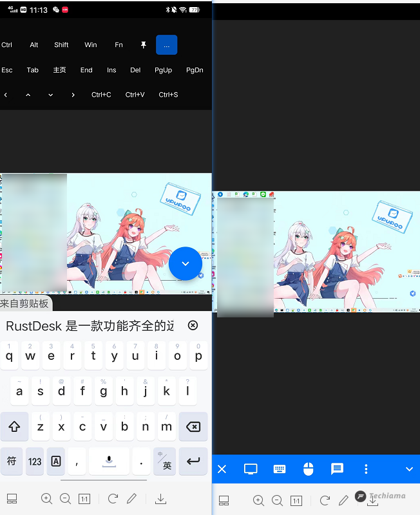Tap the left arrow key
The image size is (420, 515).
[6, 95]
